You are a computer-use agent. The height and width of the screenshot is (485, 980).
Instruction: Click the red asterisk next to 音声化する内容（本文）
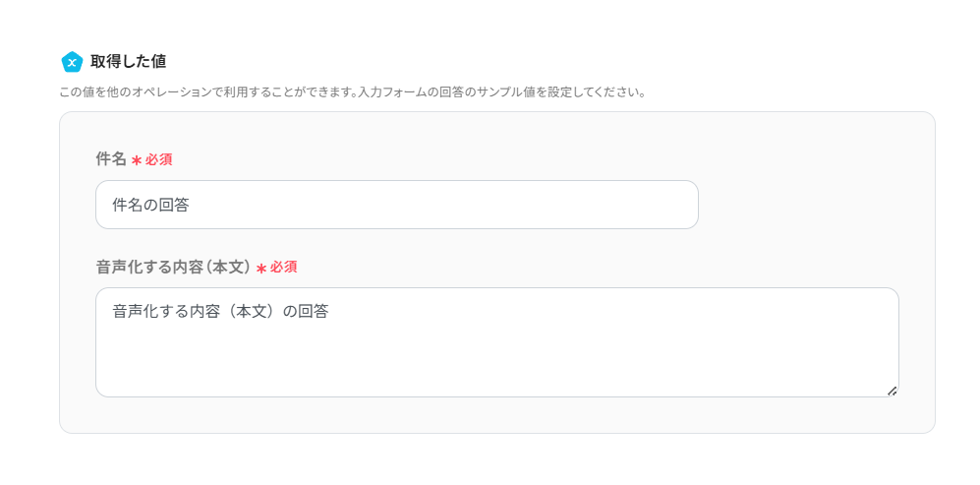[x=261, y=269]
